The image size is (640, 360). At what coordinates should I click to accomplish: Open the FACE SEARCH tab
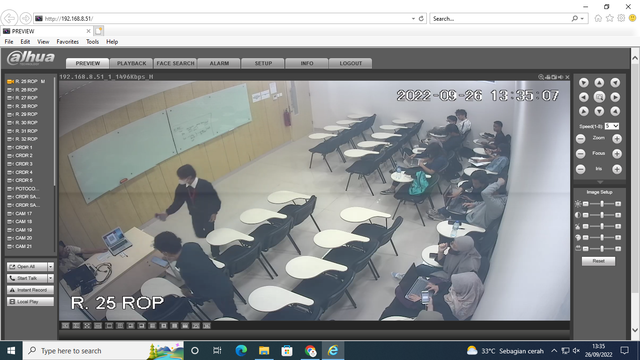click(176, 63)
